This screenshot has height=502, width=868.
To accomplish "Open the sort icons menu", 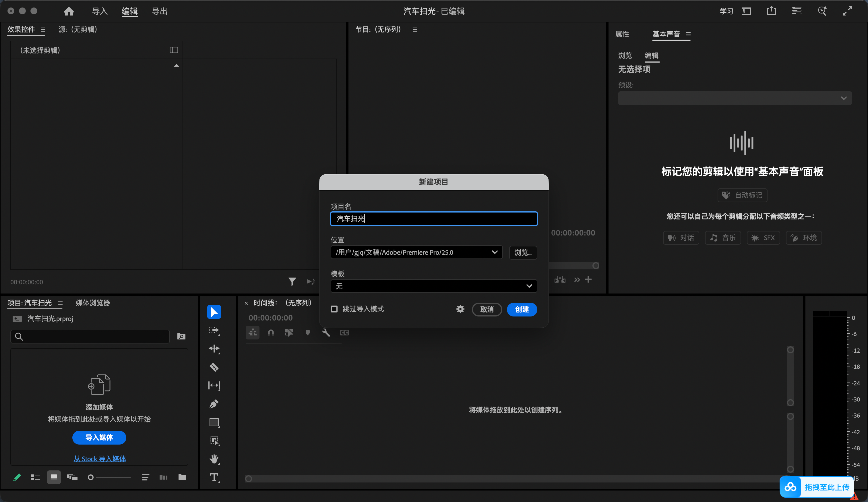I will (x=145, y=477).
